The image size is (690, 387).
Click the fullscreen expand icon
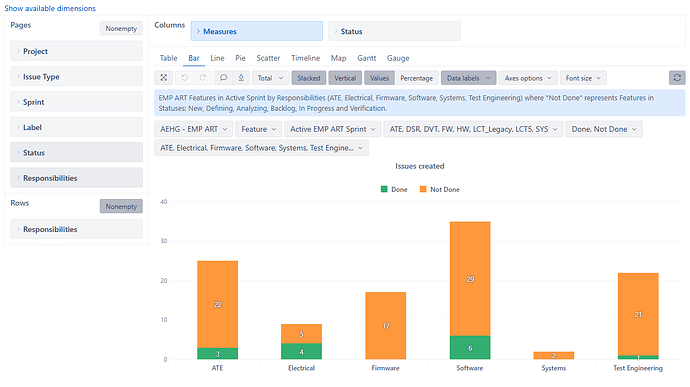click(164, 78)
